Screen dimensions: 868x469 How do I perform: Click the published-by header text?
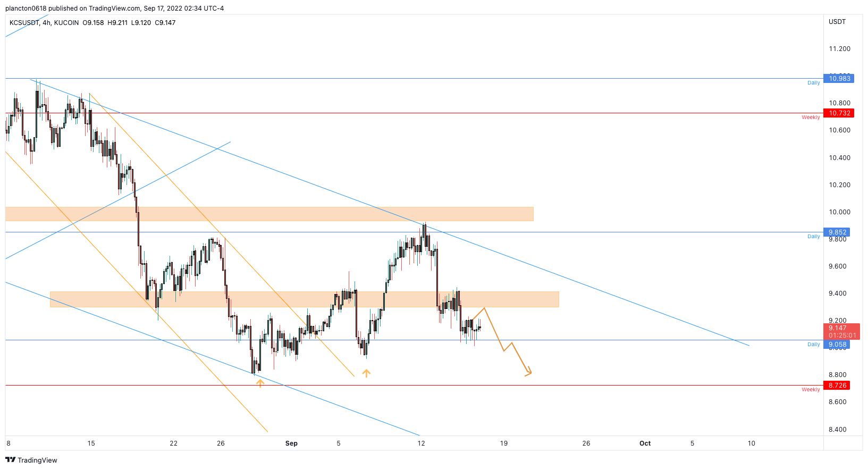114,9
